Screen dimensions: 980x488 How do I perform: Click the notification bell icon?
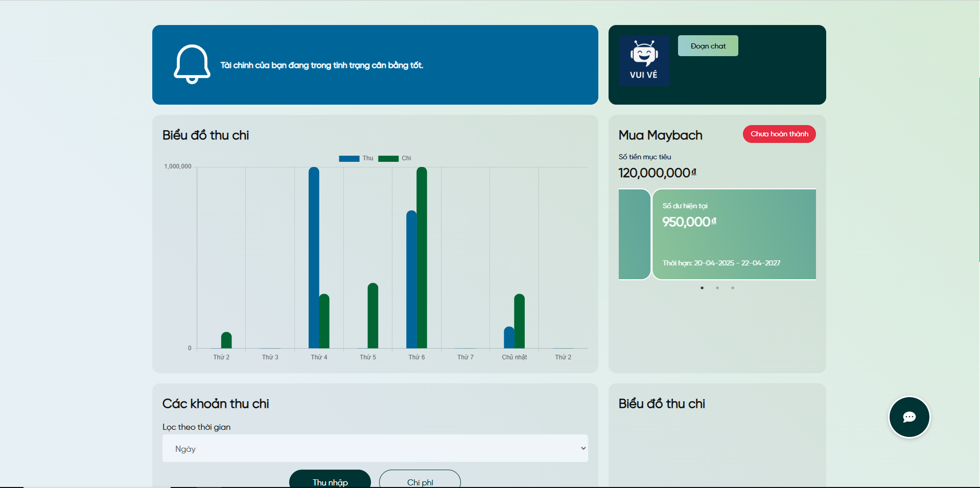[x=192, y=64]
